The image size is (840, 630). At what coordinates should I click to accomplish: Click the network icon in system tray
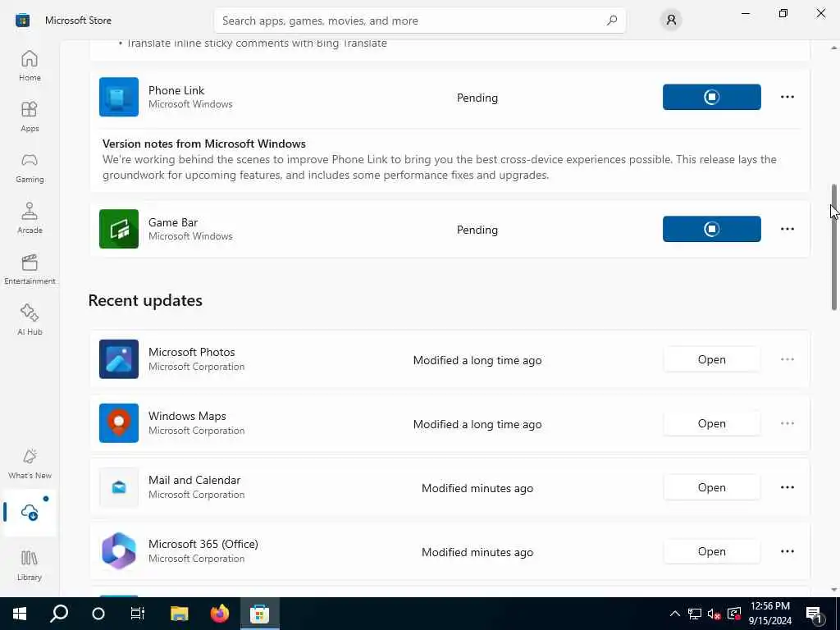(x=694, y=614)
